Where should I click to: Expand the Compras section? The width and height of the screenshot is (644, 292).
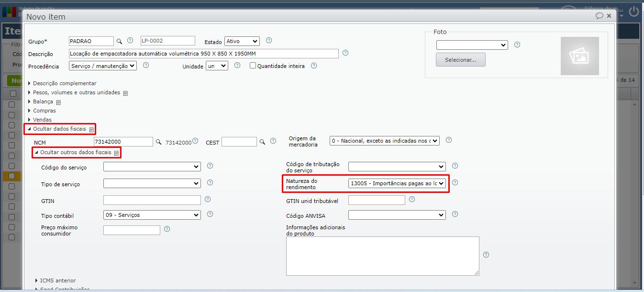click(x=42, y=111)
